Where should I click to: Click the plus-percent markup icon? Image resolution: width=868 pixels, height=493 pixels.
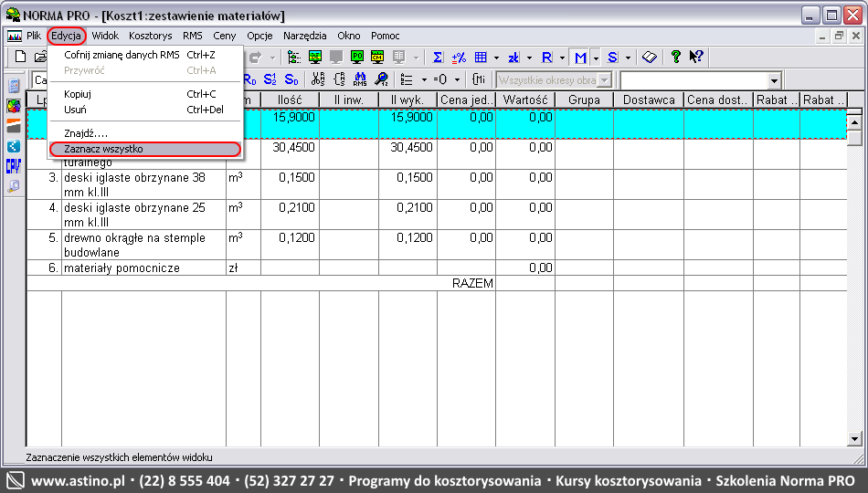(459, 57)
